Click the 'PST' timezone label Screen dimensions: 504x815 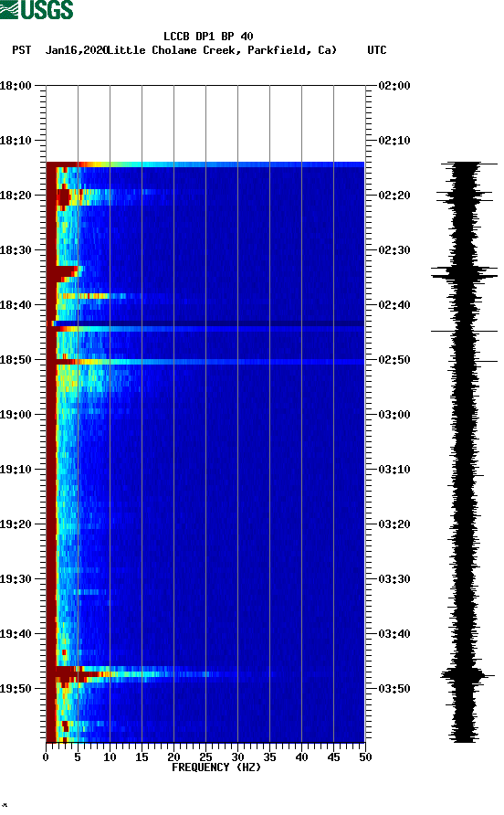tap(21, 50)
